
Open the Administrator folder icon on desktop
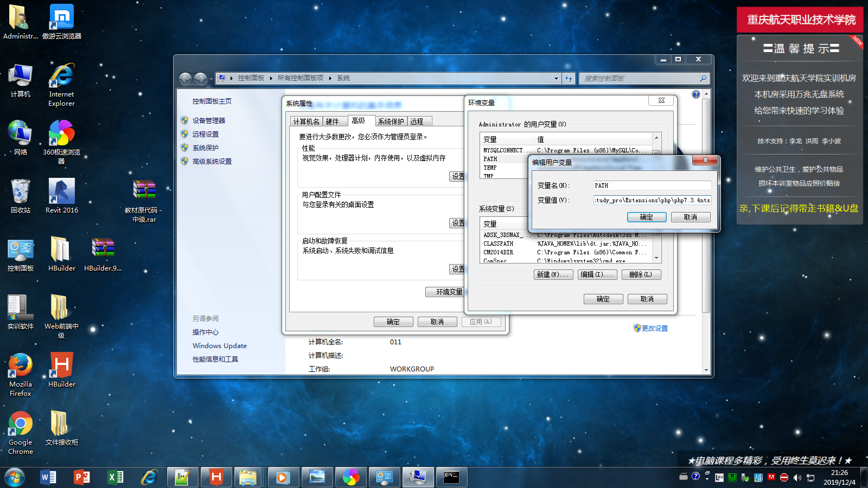(x=21, y=22)
